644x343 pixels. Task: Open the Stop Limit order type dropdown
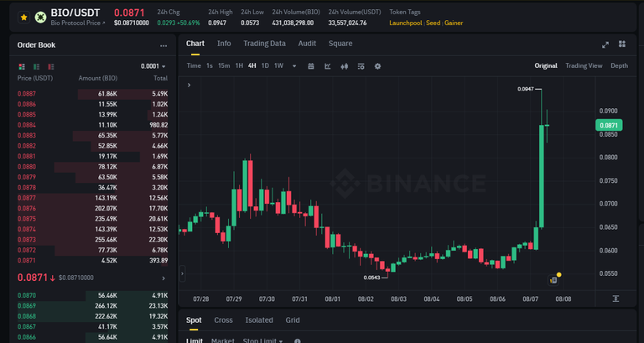click(262, 340)
